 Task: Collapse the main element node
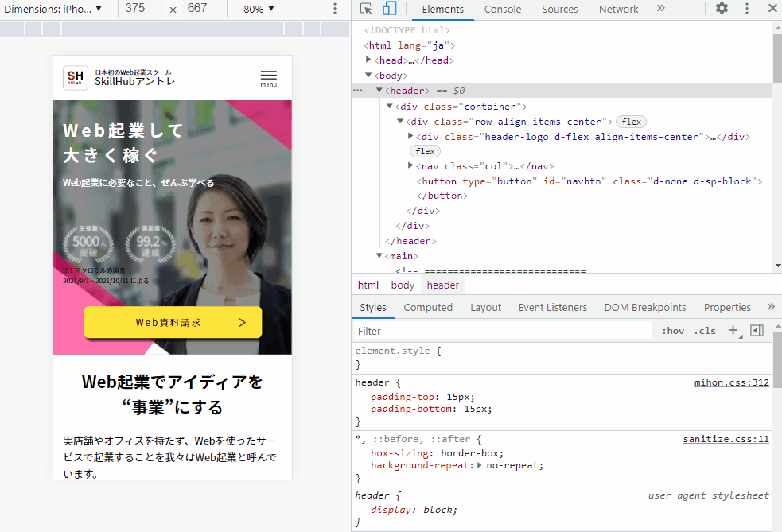tap(379, 256)
